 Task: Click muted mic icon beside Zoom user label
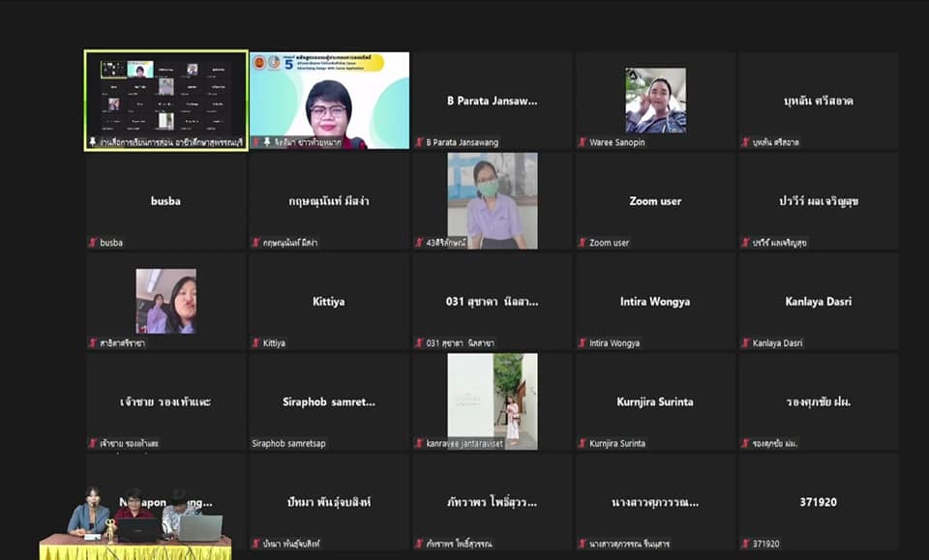583,242
